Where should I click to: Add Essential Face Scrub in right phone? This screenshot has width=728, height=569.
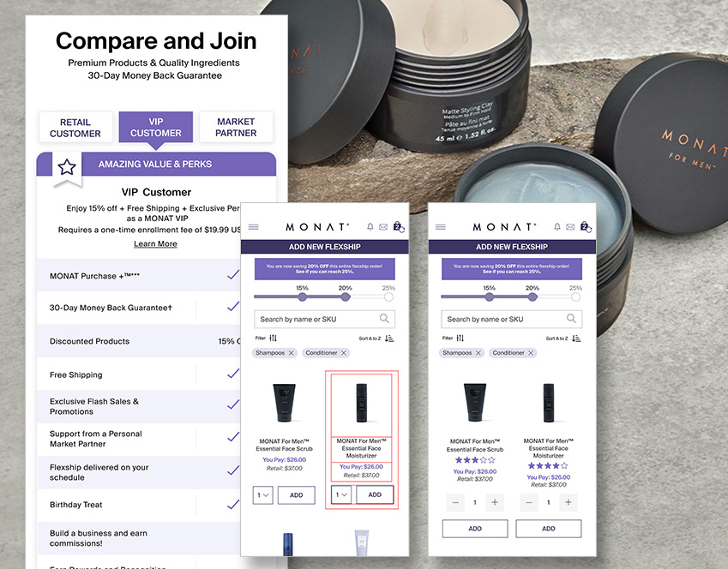(x=475, y=529)
